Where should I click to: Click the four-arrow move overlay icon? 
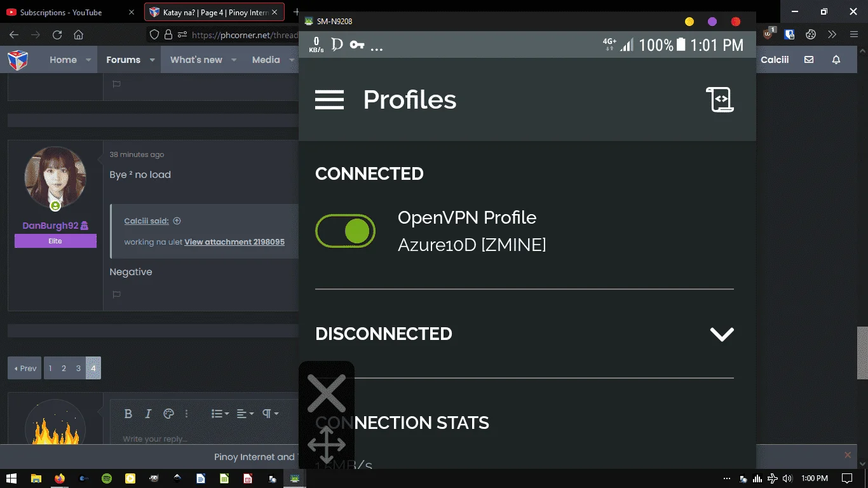pyautogui.click(x=326, y=444)
